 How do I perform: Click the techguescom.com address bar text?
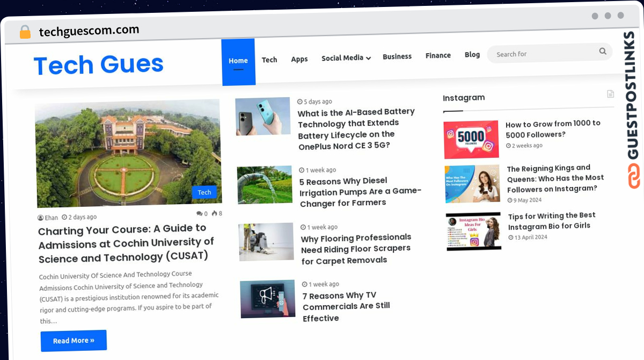(89, 31)
